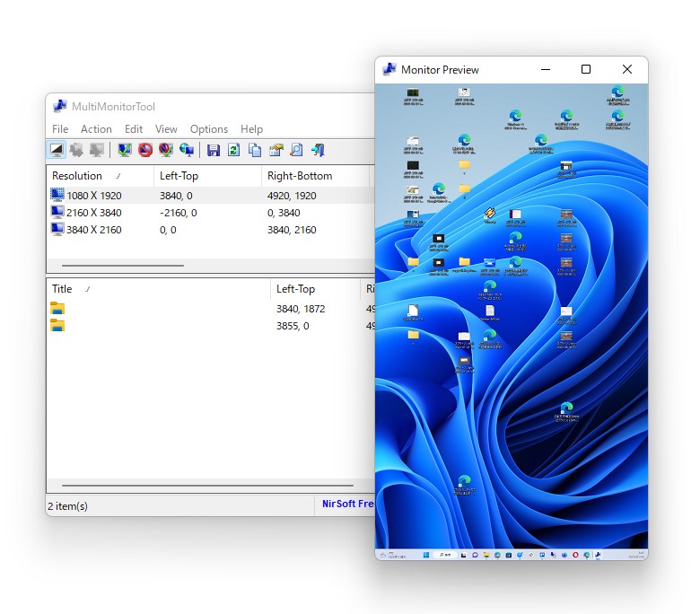The image size is (700, 614).
Task: Click the 2 item(s) status bar text
Action: pos(68,506)
